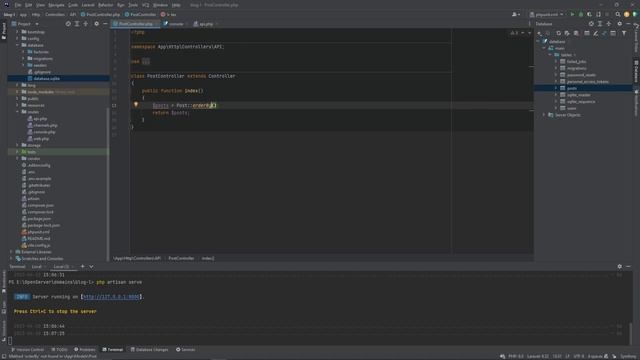Switch to the Local terminal tab

[37, 267]
